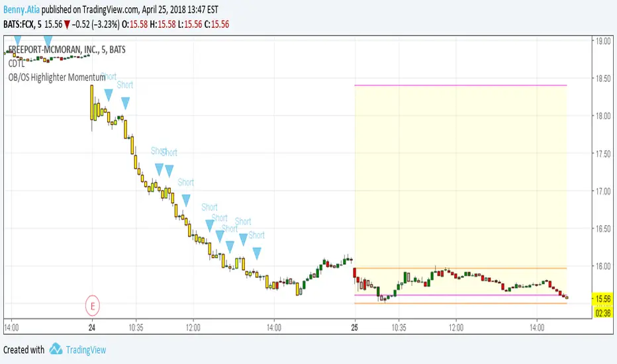Screen dimensions: 617x364
Task: Click the earnings E marker icon
Action: (93, 306)
